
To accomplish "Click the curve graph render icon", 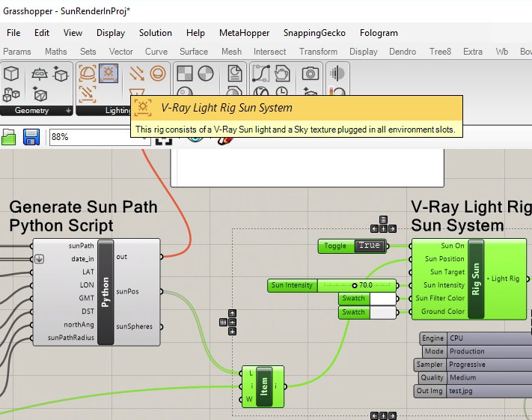I will point(261,73).
